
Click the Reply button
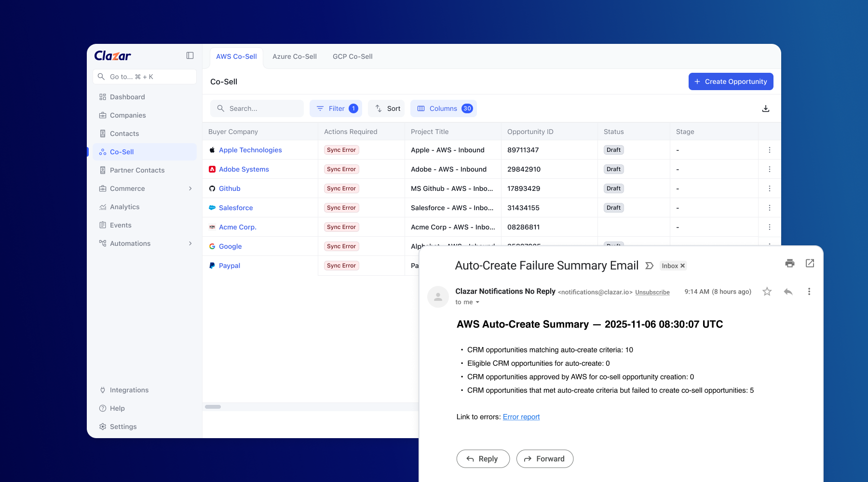coord(483,459)
